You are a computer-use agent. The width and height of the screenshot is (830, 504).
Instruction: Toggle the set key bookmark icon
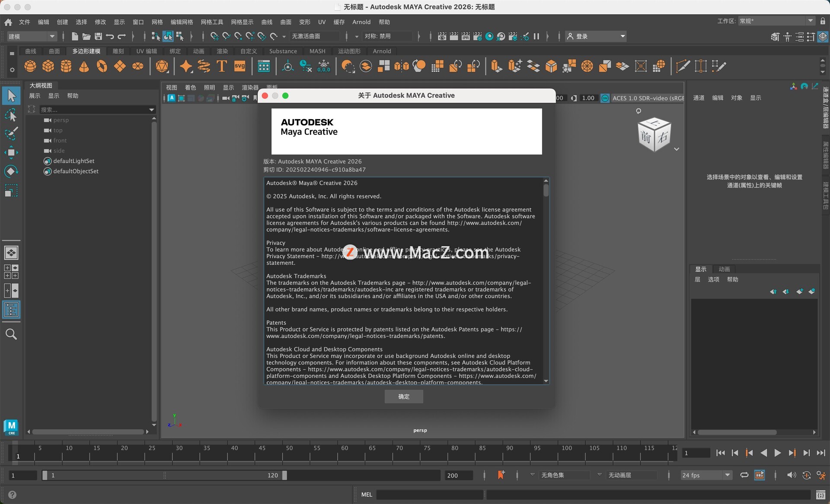(x=501, y=475)
